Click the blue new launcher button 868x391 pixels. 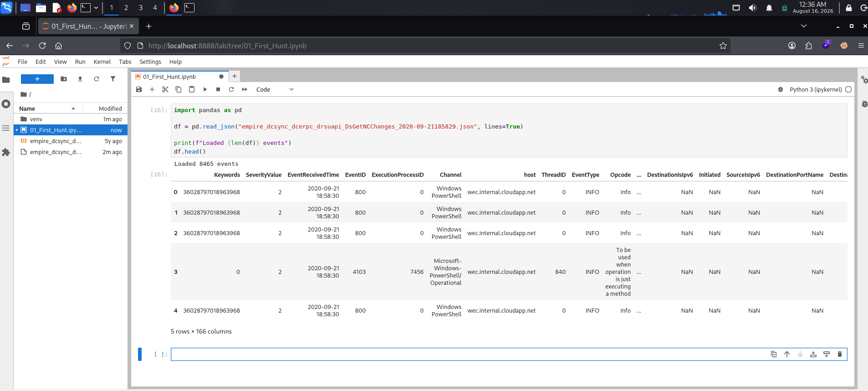click(x=37, y=79)
